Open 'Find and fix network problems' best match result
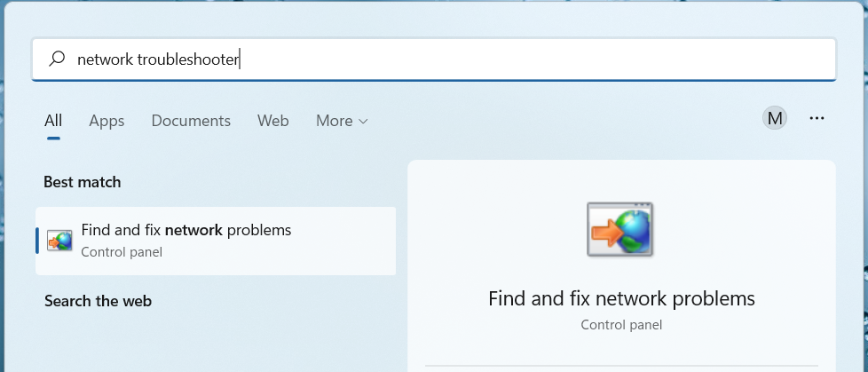The height and width of the screenshot is (372, 868). 216,241
